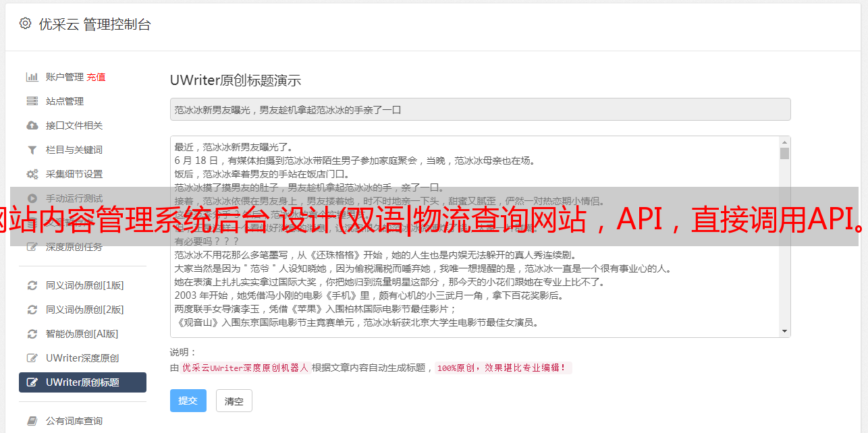Click the scrollbar thumb of the article textarea
This screenshot has width=868, height=433.
click(x=784, y=153)
